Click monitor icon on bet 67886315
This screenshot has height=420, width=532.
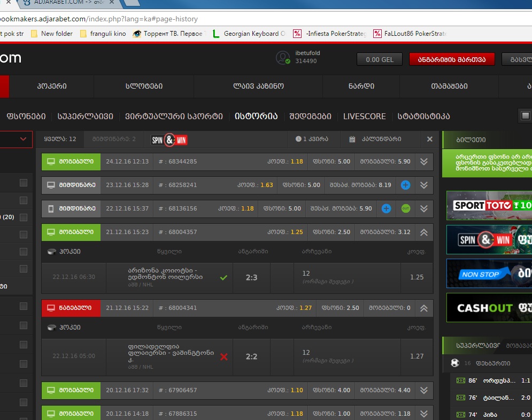(x=51, y=414)
